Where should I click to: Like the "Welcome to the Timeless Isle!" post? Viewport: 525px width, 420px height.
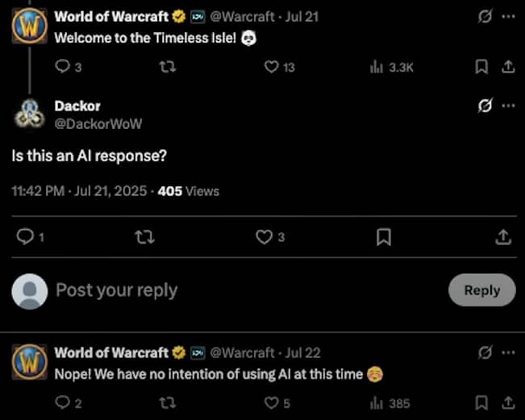coord(271,67)
